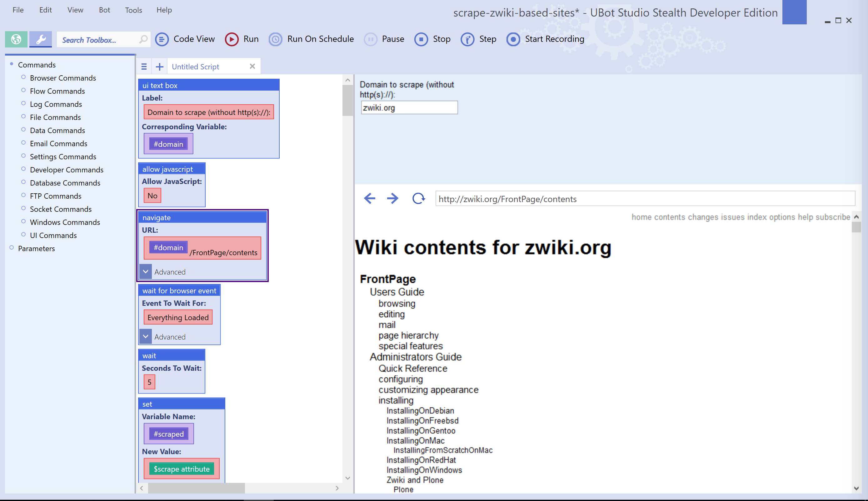Viewport: 868px width, 501px height.
Task: Close the Untitled Script tab
Action: click(x=252, y=67)
